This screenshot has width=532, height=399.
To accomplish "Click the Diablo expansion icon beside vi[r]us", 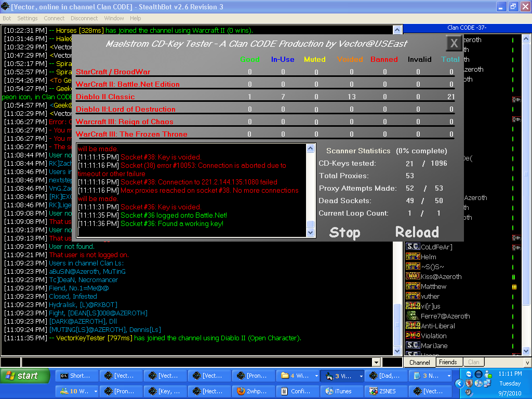I will (x=413, y=306).
